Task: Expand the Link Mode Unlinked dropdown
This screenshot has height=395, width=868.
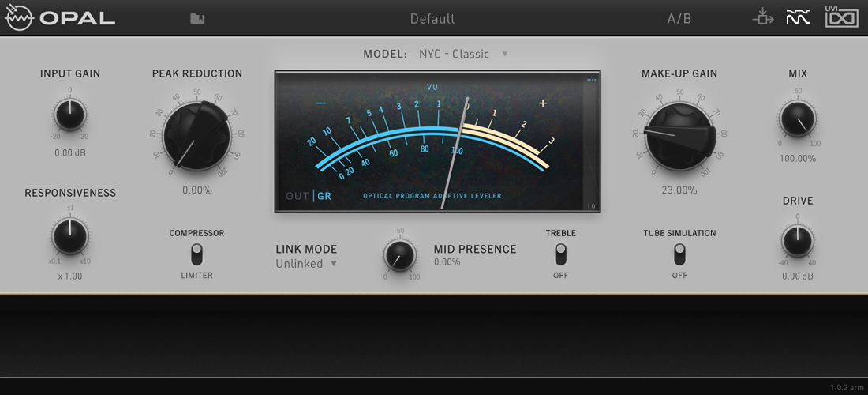Action: tap(306, 264)
